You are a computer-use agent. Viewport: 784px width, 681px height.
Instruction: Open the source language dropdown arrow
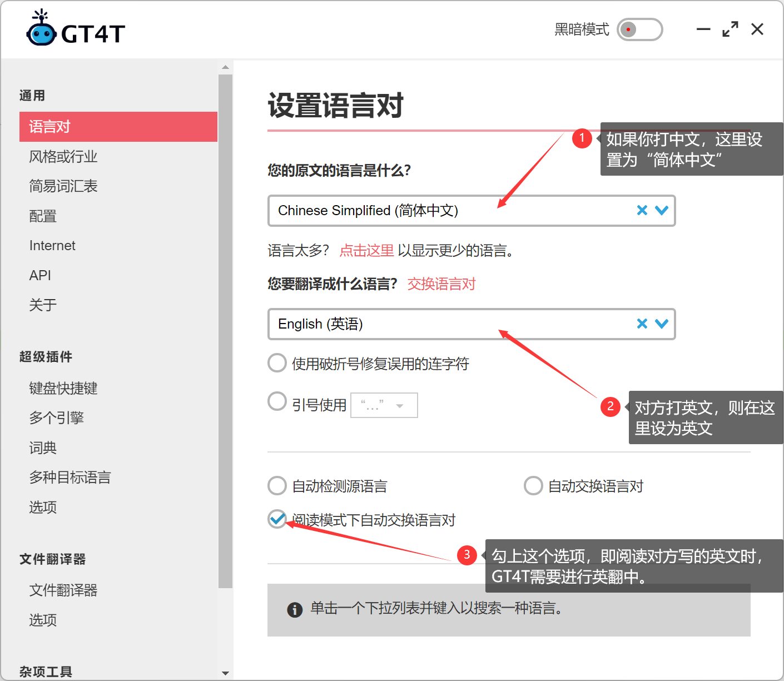(x=662, y=210)
